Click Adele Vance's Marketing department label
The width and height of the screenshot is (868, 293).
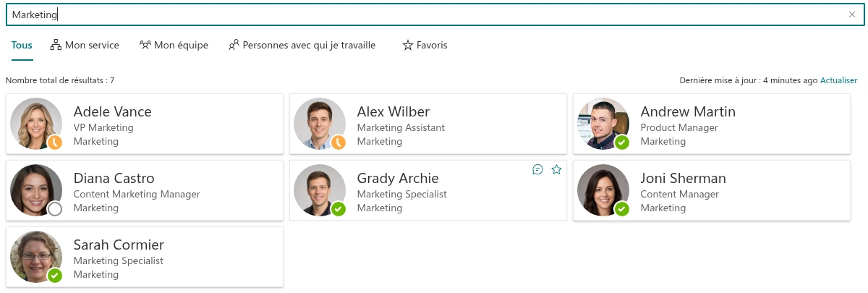[x=96, y=141]
